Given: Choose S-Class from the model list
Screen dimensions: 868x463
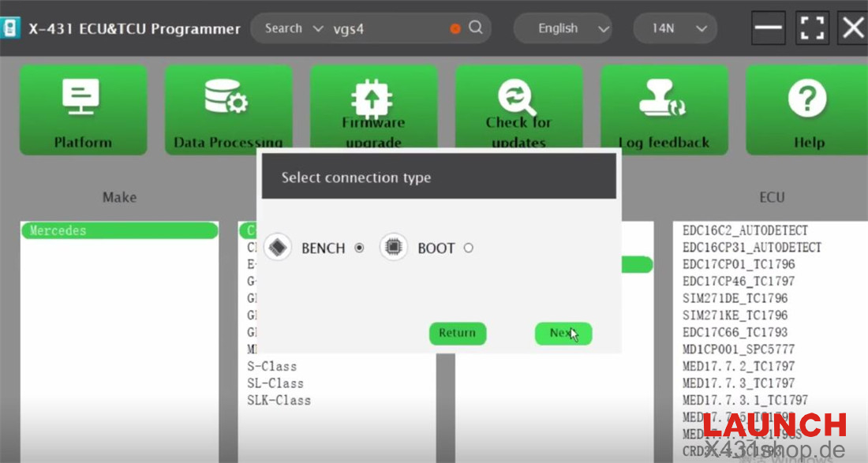Looking at the screenshot, I should coord(272,366).
